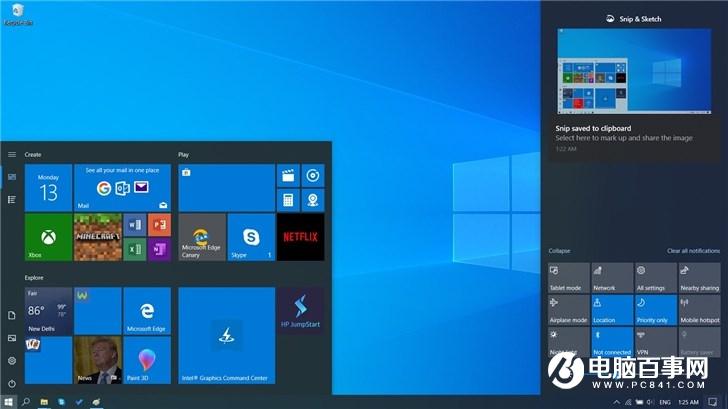Open the Excel tile
Screen dimensions: 728x409
click(135, 249)
